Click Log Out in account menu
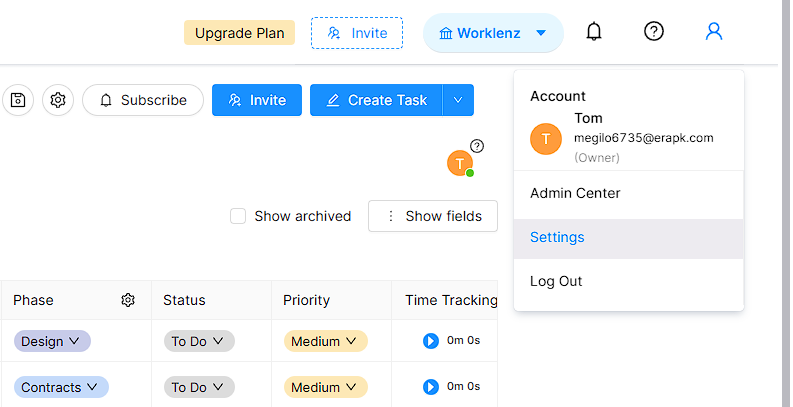The height and width of the screenshot is (407, 793). [556, 281]
